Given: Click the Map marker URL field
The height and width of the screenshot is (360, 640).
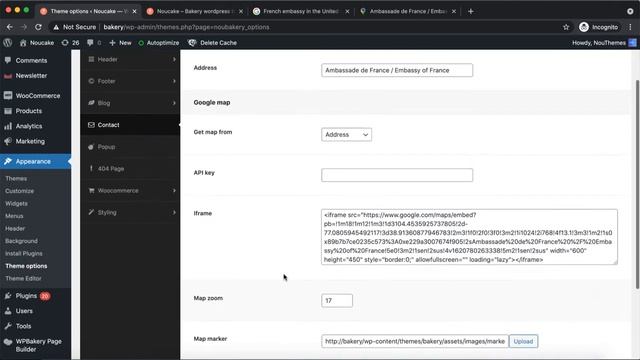Looking at the screenshot, I should (x=415, y=341).
